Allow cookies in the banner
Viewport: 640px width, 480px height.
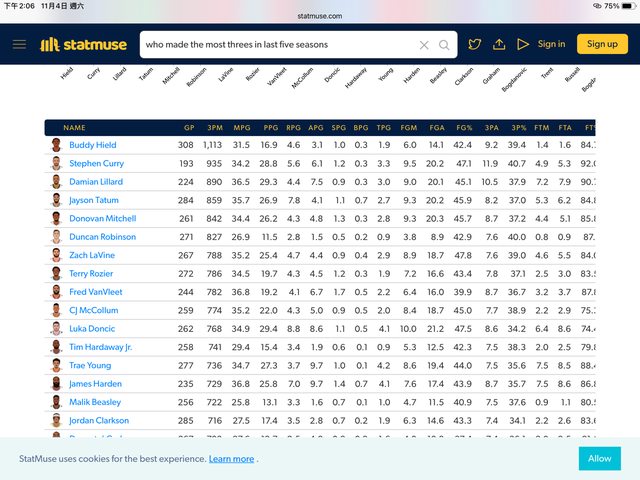599,458
